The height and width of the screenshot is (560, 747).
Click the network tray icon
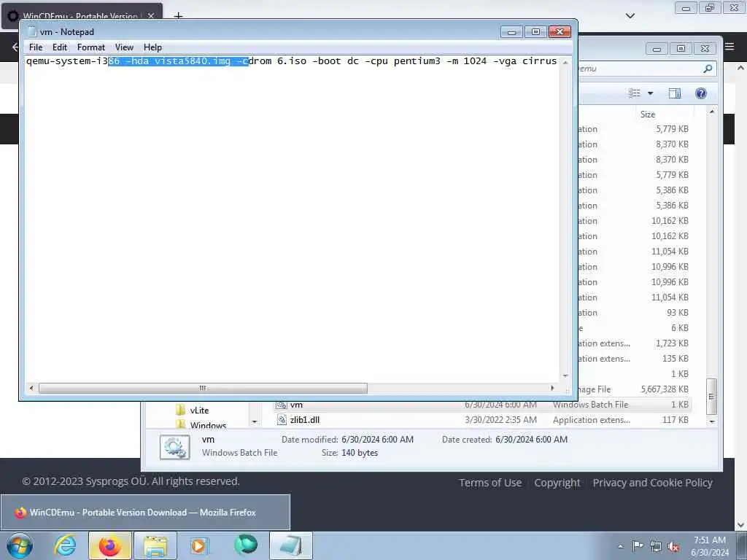point(656,547)
